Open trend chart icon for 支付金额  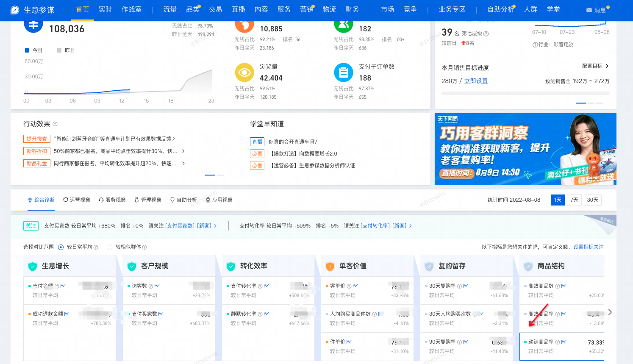63,286
